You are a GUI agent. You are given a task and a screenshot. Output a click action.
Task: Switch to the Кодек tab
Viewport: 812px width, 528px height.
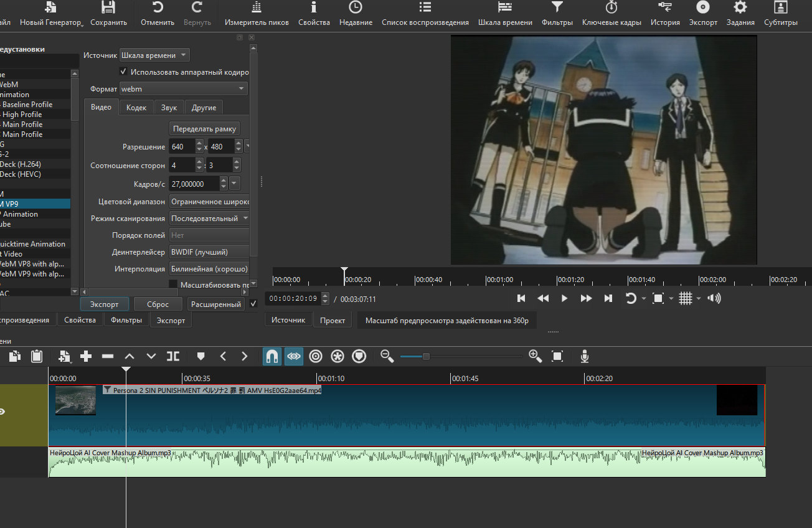pos(136,108)
